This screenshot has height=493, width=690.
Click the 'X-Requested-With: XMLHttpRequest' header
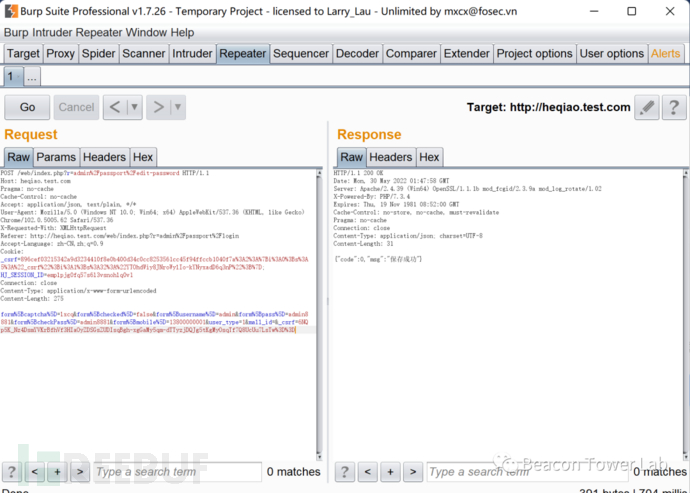(x=53, y=228)
